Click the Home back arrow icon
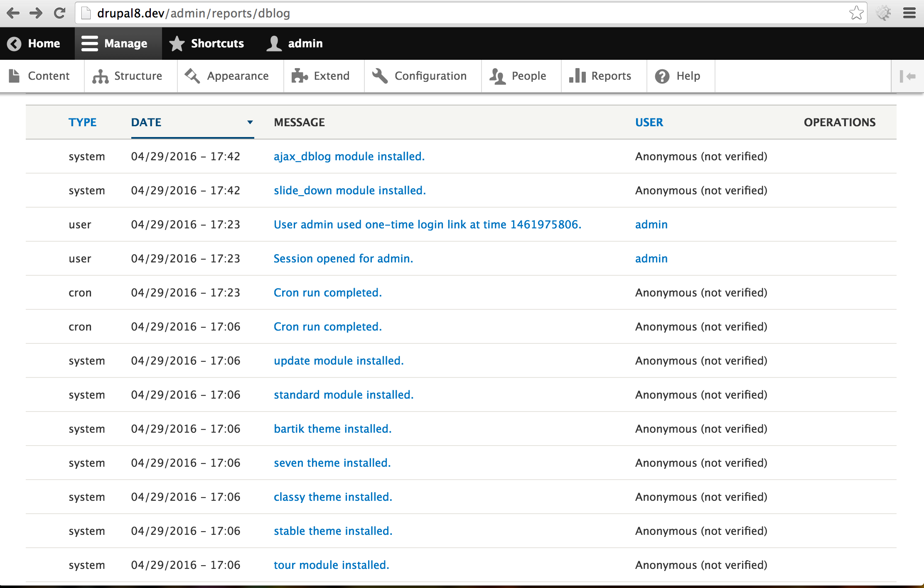This screenshot has height=588, width=924. [14, 43]
